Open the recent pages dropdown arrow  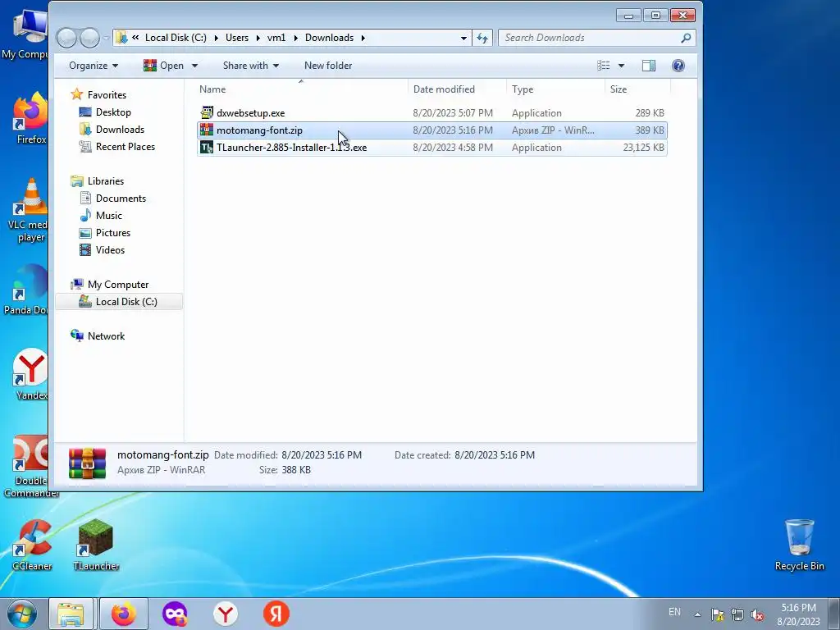tap(106, 38)
